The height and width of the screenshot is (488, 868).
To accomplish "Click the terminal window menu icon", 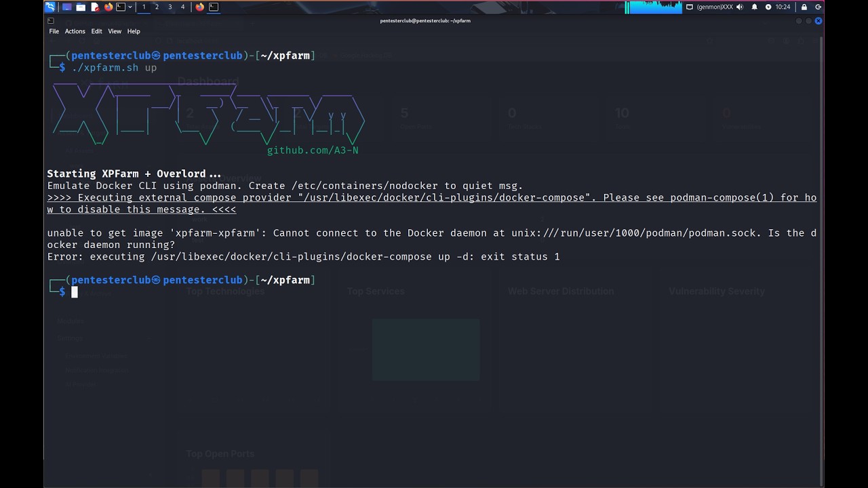I will pyautogui.click(x=51, y=20).
